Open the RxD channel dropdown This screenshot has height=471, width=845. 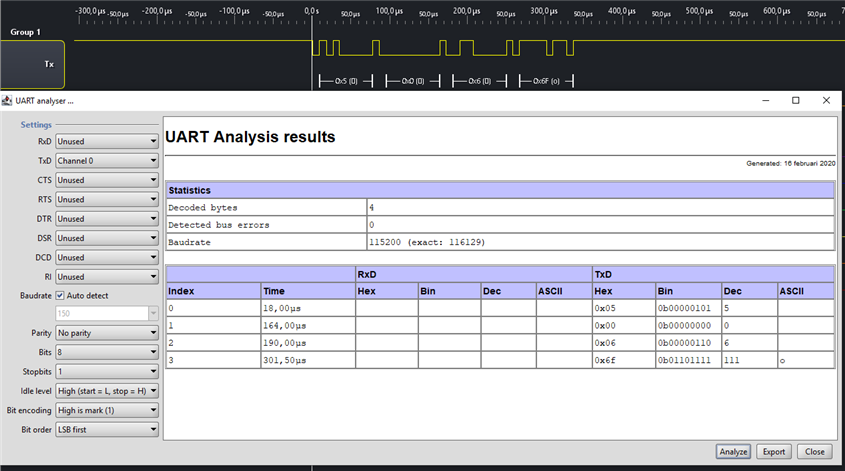[x=107, y=142]
